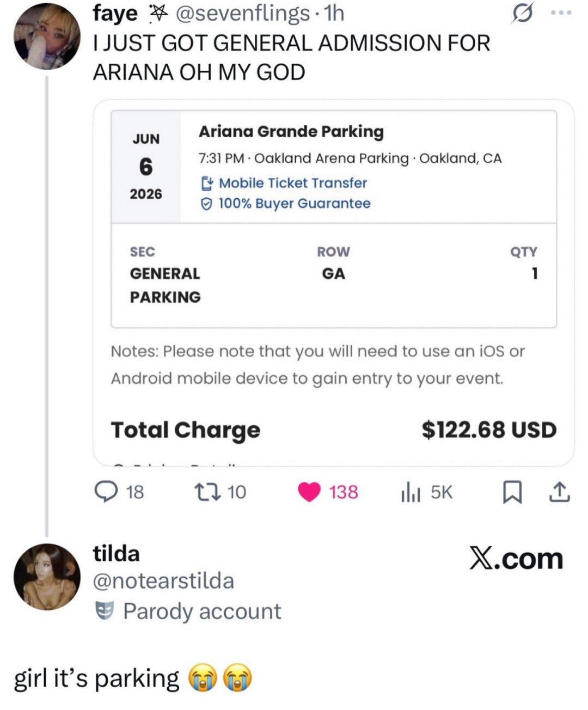Screen dimensions: 588x710
Task: Click Mobile Ticket Transfer link
Action: pyautogui.click(x=292, y=183)
